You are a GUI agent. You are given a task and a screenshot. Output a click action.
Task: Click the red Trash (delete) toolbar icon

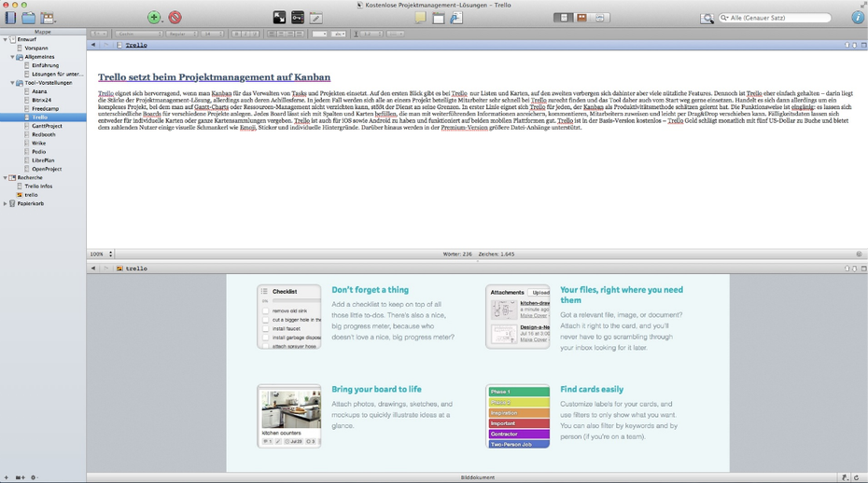pos(175,18)
